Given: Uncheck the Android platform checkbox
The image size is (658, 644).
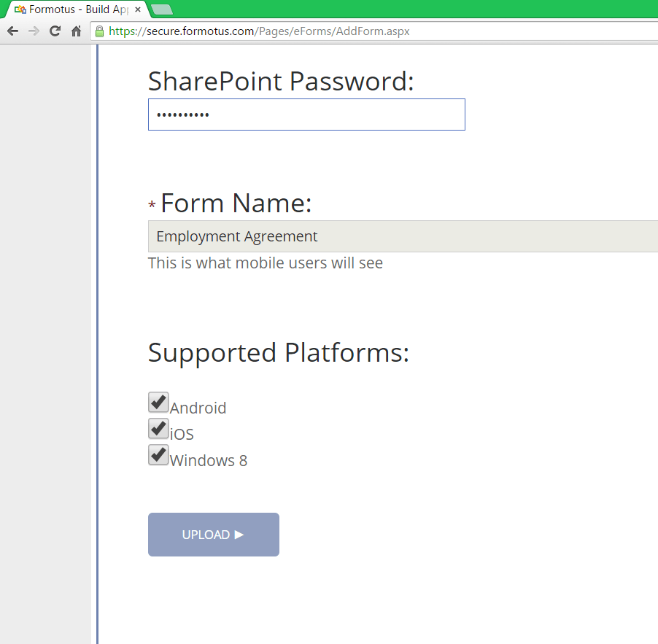Looking at the screenshot, I should point(158,402).
